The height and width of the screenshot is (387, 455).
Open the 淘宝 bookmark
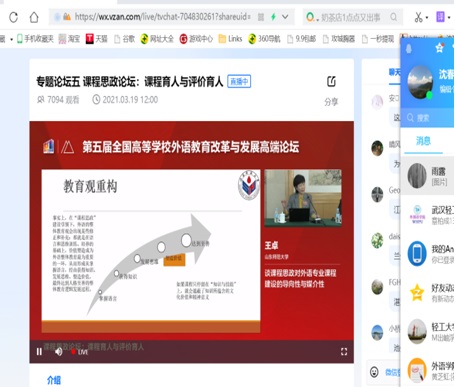pos(69,39)
